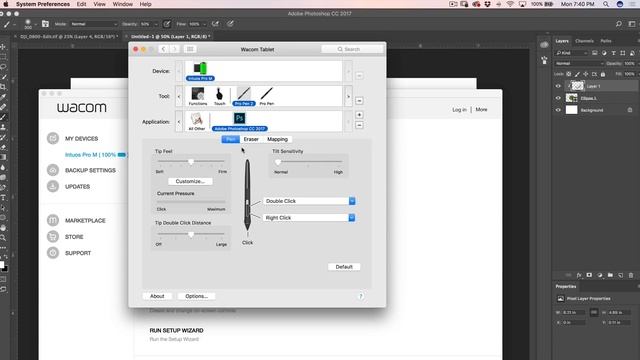Remove the tool with its minus button
The image size is (640, 360).
tap(359, 100)
